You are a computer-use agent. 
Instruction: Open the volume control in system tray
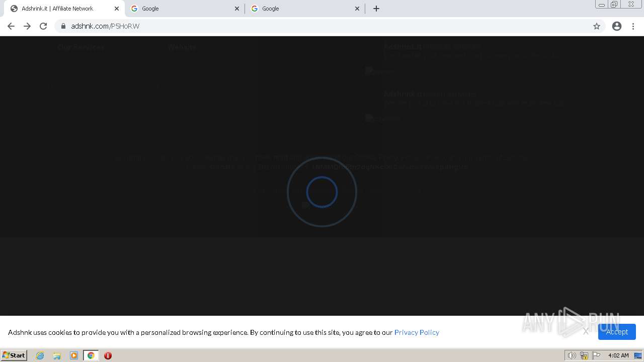[572, 355]
